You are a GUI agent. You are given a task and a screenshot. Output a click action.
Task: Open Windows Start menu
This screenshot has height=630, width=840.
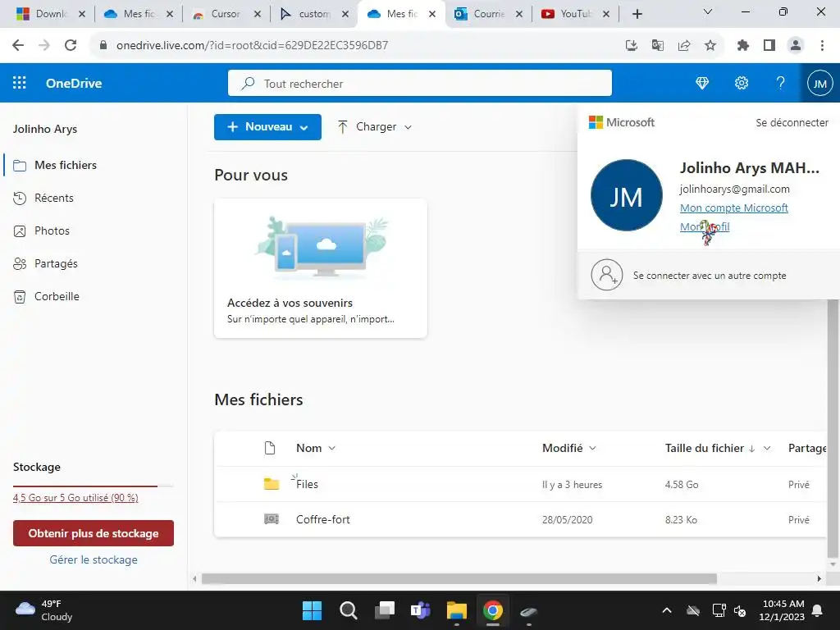[312, 610]
